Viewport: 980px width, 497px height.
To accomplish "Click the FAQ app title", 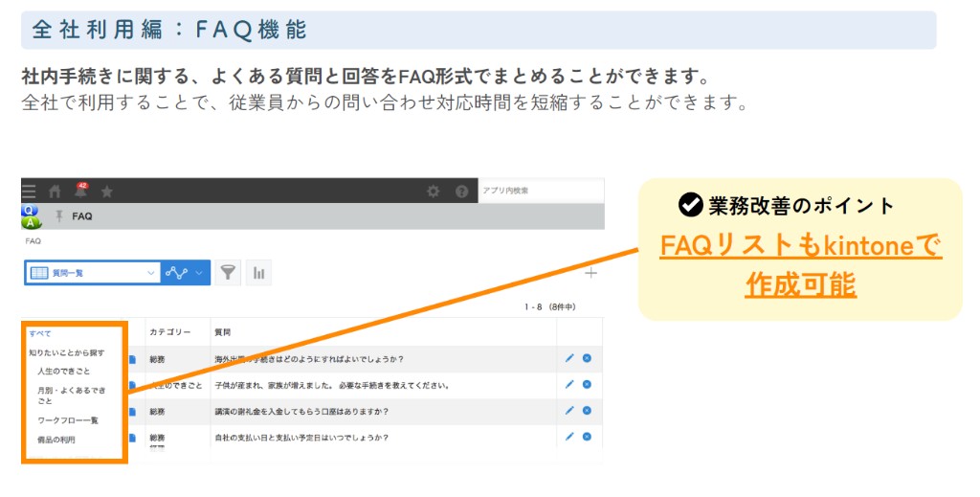I will (x=82, y=216).
